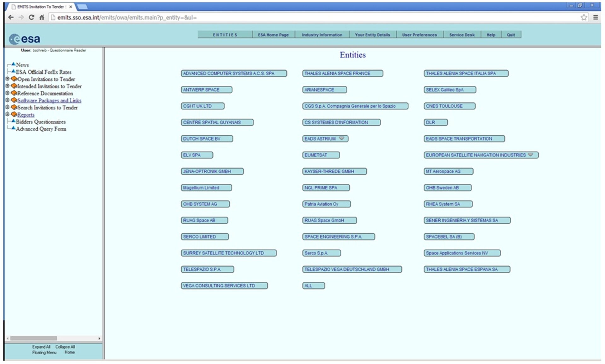Open Advanced Query Form tree item

click(x=41, y=129)
